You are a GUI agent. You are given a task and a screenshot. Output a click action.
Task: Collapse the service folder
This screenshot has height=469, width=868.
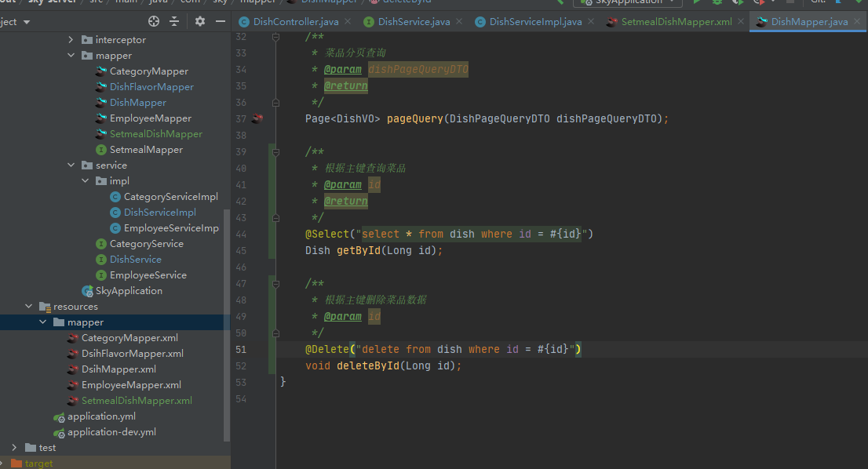pos(71,165)
